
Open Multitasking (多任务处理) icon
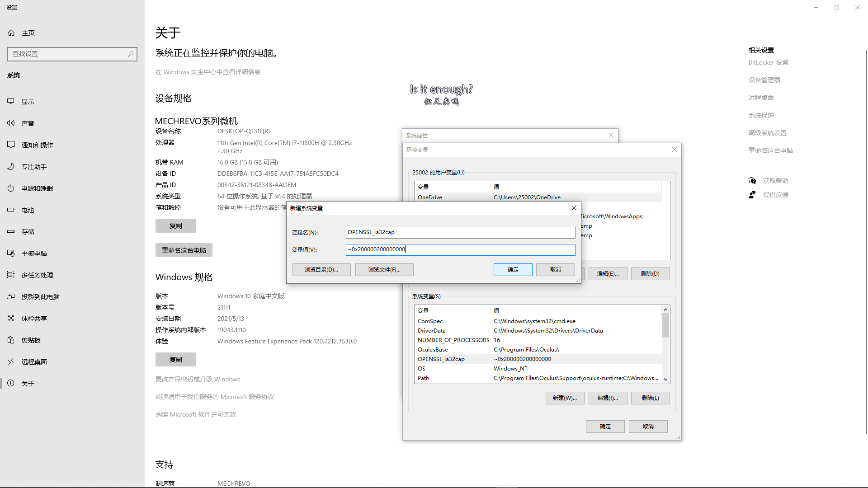tap(11, 275)
